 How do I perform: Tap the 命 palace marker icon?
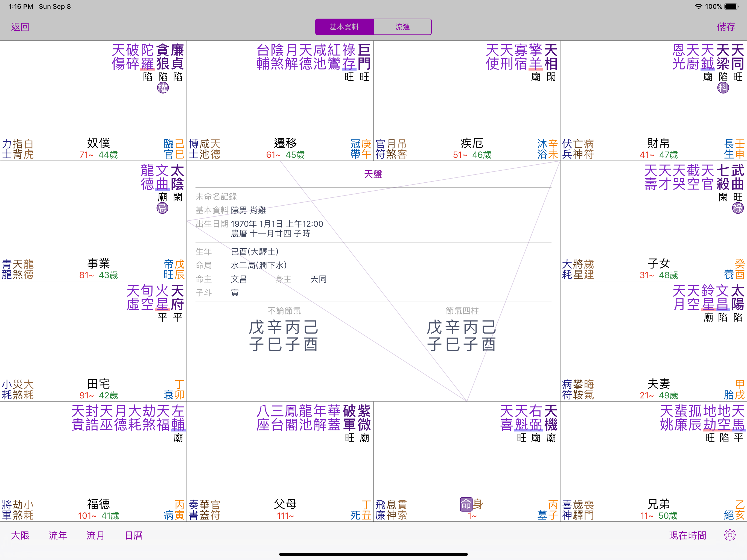point(466,504)
